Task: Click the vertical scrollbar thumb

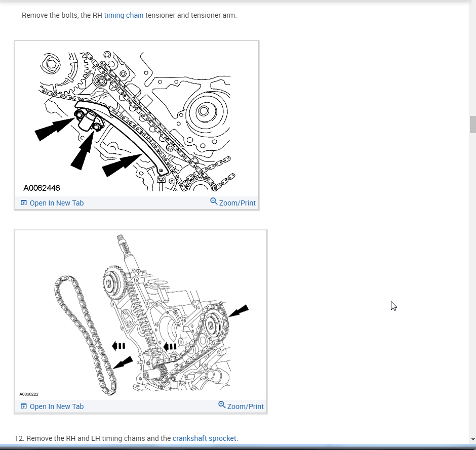Action: (x=472, y=125)
